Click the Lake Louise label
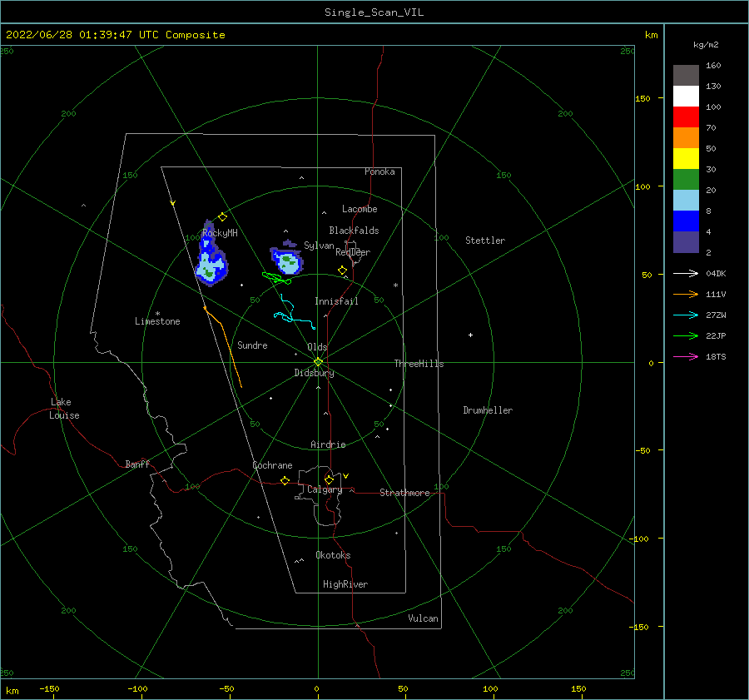This screenshot has width=749, height=700. [x=64, y=409]
